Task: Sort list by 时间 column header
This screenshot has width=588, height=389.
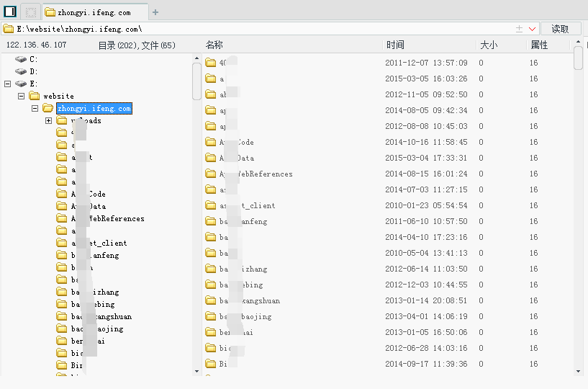Action: coord(395,45)
